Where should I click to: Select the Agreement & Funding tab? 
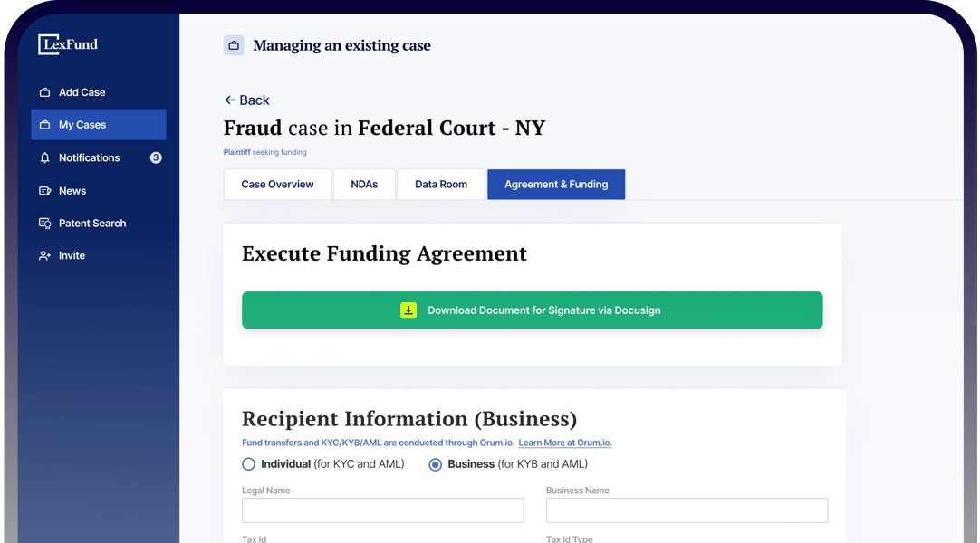tap(556, 185)
